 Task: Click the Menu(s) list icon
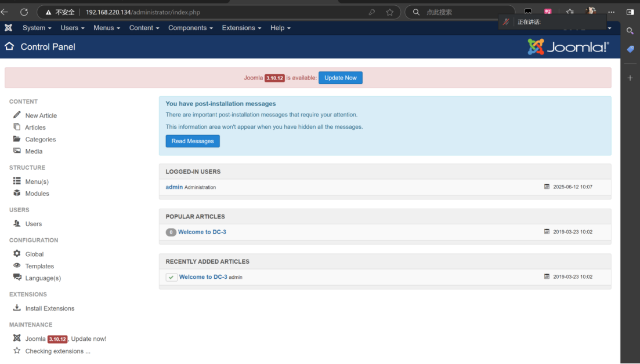[x=17, y=181]
